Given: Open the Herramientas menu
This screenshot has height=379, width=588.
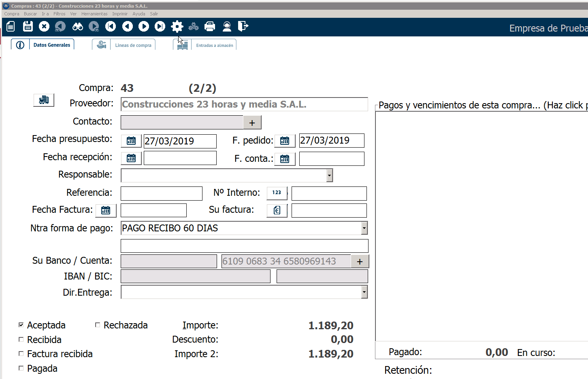Looking at the screenshot, I should click(x=94, y=14).
